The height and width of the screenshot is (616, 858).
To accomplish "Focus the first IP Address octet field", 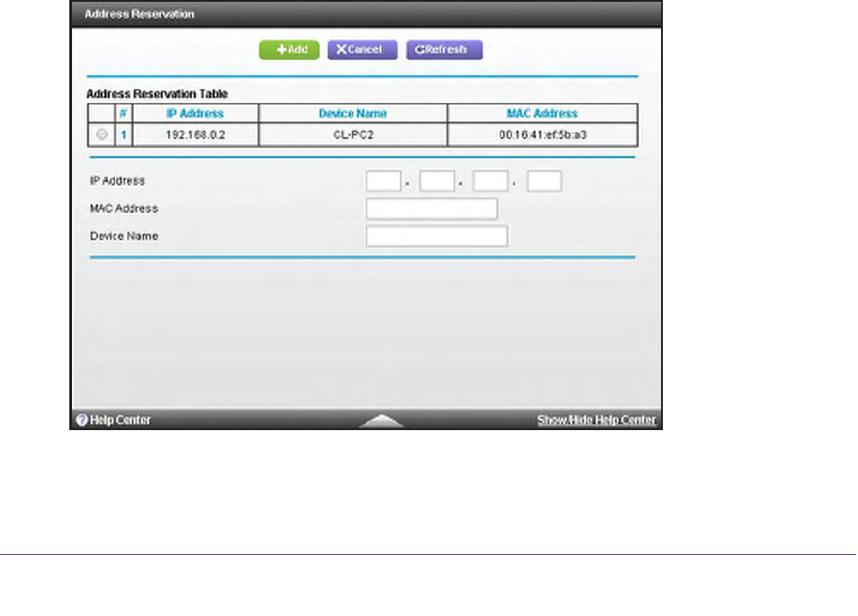I will 383,181.
